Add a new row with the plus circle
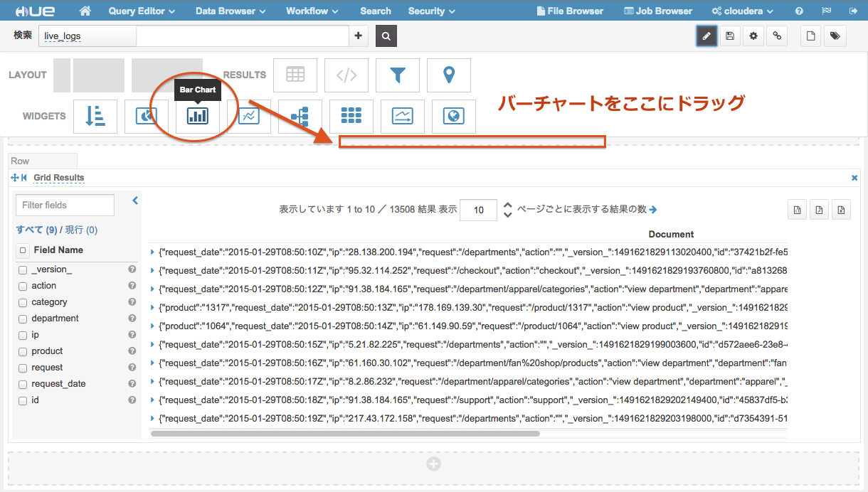 [x=433, y=464]
